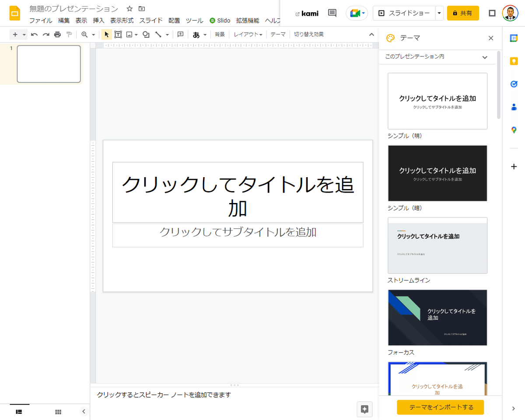Open the ファイル menu
This screenshot has height=420, width=525.
[x=41, y=21]
